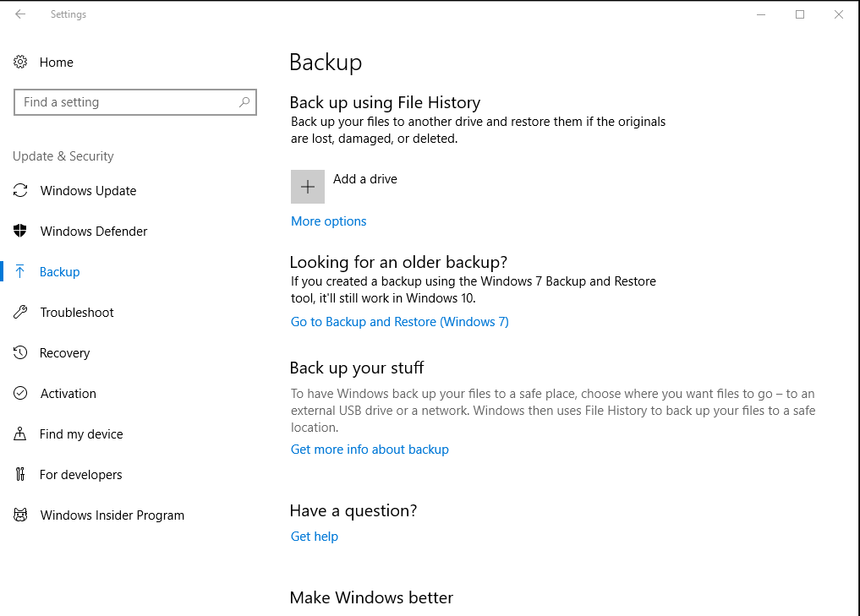Open Windows Update settings
The image size is (860, 616).
(x=20, y=190)
